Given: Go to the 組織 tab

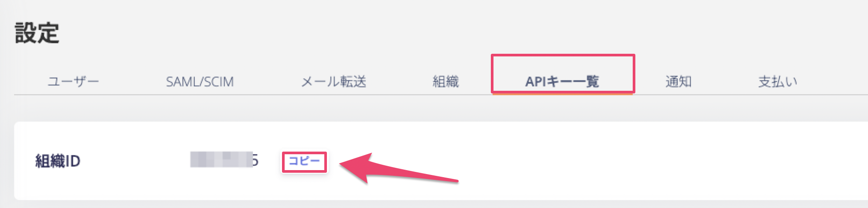Looking at the screenshot, I should pyautogui.click(x=445, y=82).
